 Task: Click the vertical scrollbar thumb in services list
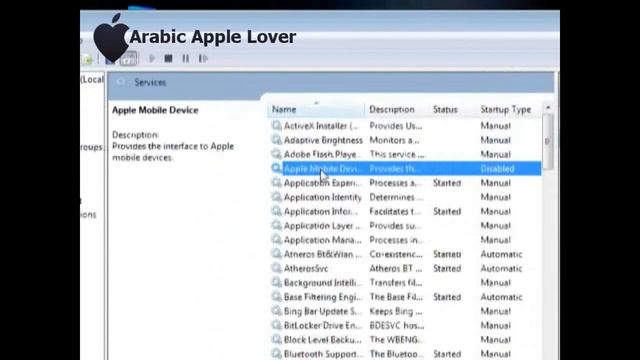pos(548,141)
